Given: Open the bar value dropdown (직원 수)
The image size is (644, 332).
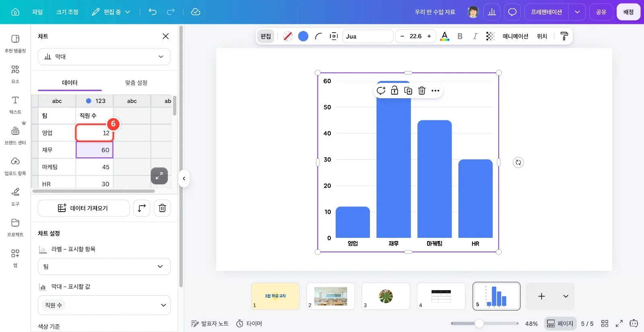Looking at the screenshot, I should [x=104, y=305].
